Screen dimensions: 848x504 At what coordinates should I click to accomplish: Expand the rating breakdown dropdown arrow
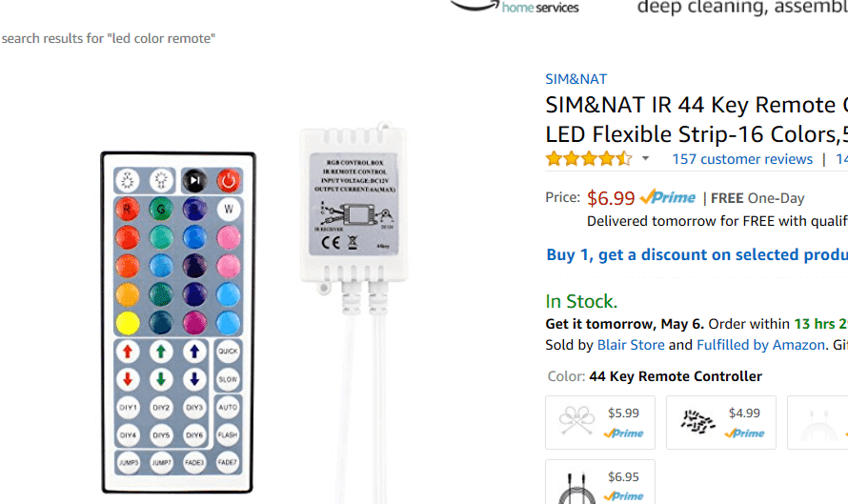point(645,159)
